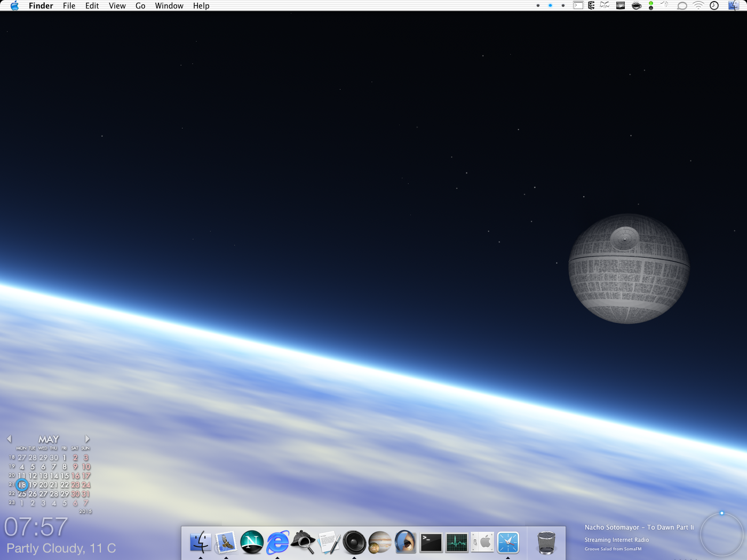The image size is (747, 560).
Task: Open System Preferences from the Dock
Action: pyautogui.click(x=482, y=542)
